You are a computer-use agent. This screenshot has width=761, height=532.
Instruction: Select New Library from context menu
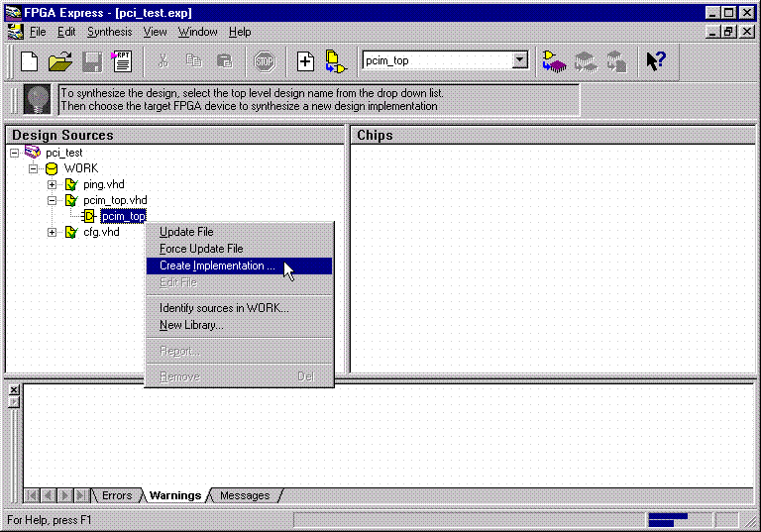191,325
